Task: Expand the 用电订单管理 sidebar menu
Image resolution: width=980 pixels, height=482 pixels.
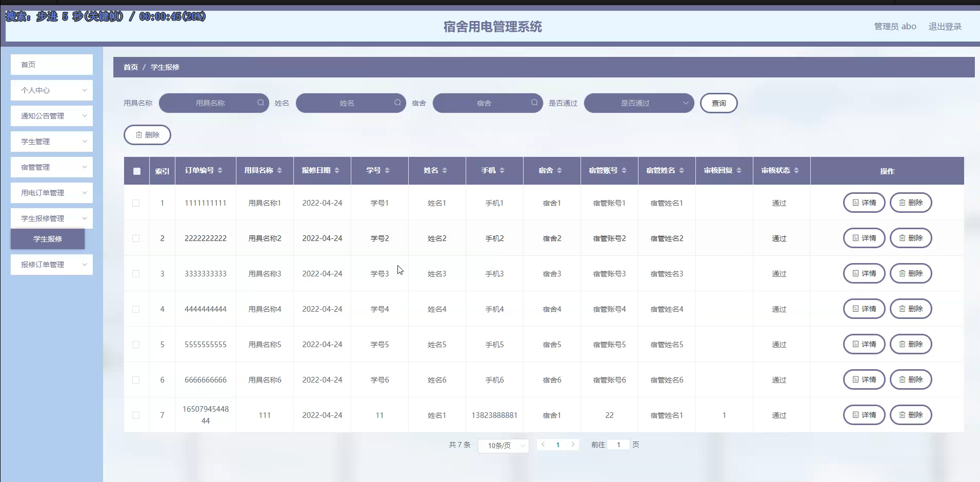Action: pyautogui.click(x=52, y=193)
